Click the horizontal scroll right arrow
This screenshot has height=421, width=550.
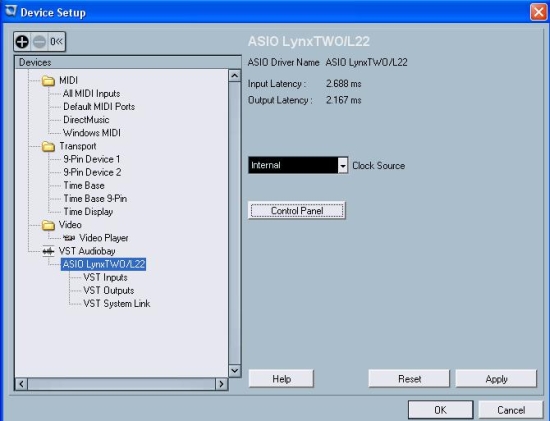click(221, 384)
